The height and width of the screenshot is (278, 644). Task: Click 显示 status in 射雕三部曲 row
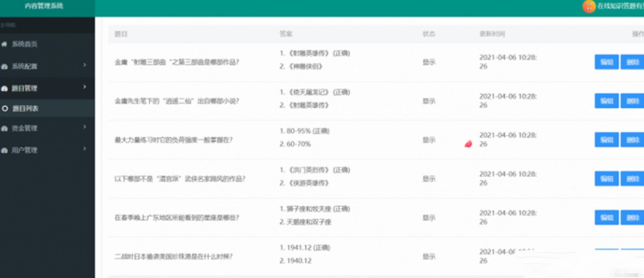point(429,62)
